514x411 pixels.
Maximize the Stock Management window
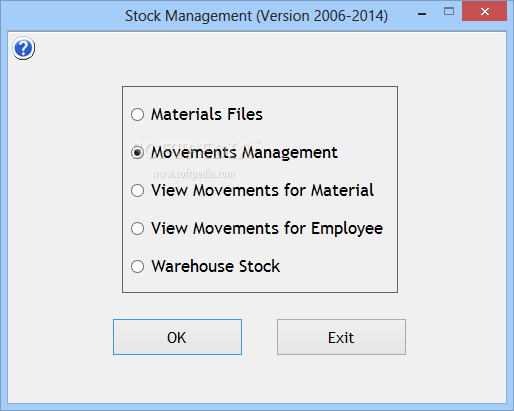click(449, 12)
